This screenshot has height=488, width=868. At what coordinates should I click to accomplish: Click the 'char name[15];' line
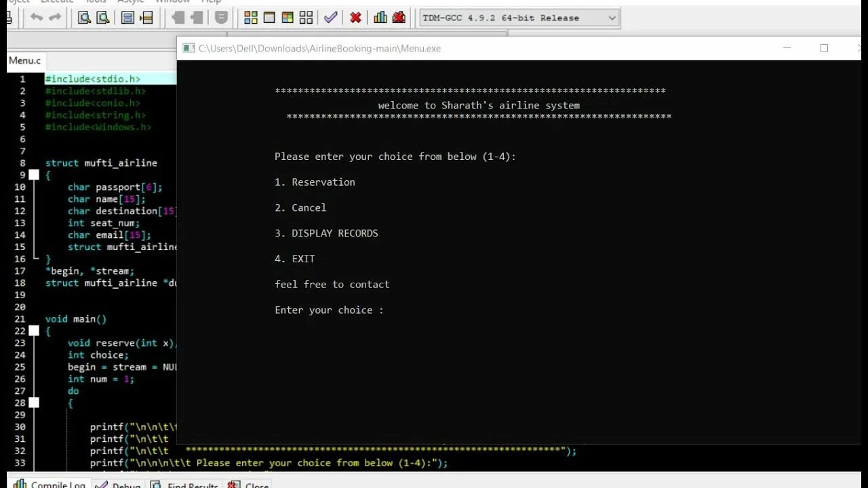coord(107,199)
